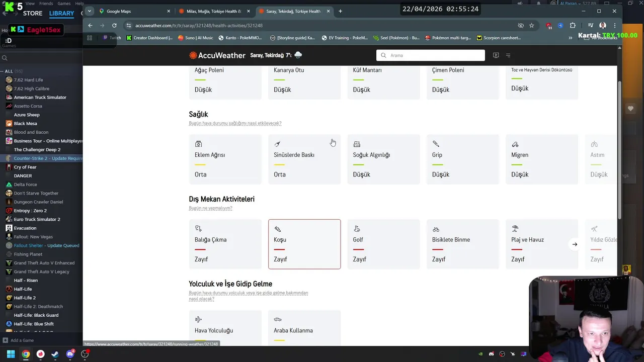Open the Bisiklete Binme activity card
The width and height of the screenshot is (644, 362).
(462, 244)
